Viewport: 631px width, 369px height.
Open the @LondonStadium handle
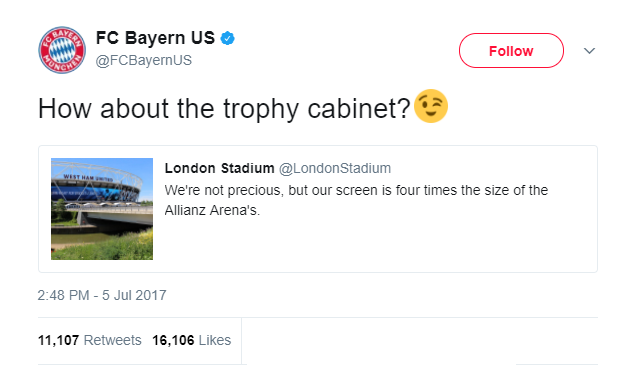pos(335,168)
